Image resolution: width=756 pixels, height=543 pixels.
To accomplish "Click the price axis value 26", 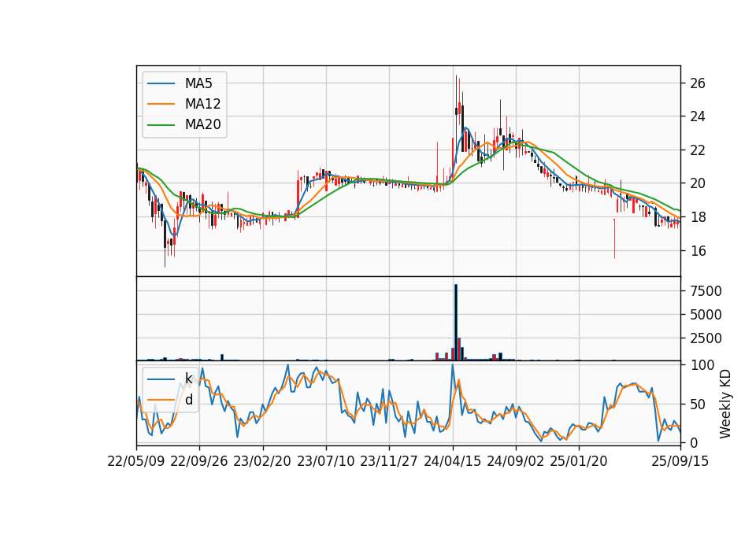I will pos(698,83).
